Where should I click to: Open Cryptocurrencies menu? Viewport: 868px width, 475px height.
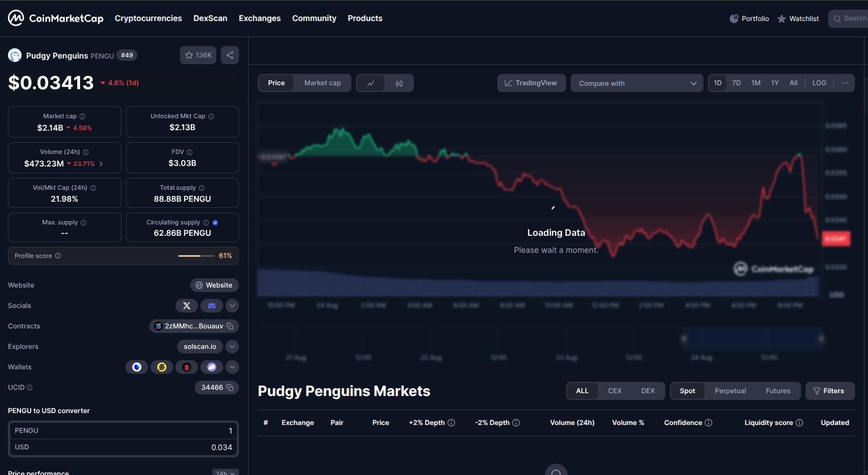pyautogui.click(x=148, y=18)
